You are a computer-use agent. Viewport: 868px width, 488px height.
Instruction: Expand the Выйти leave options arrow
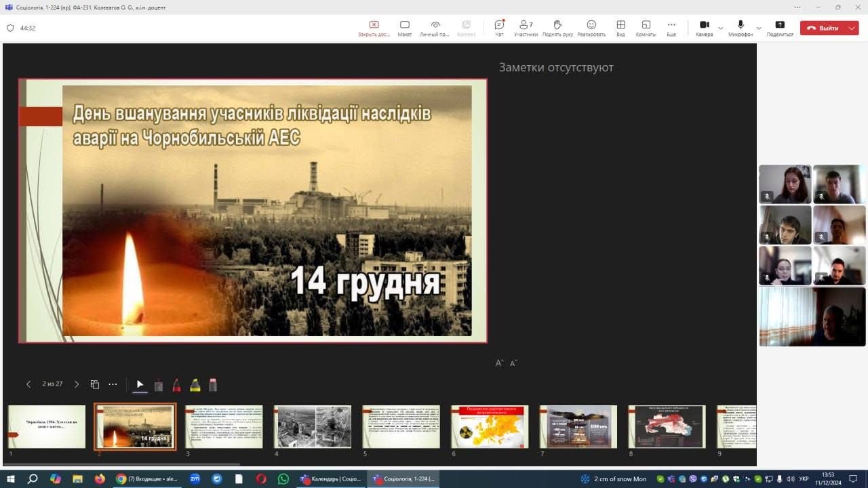852,28
